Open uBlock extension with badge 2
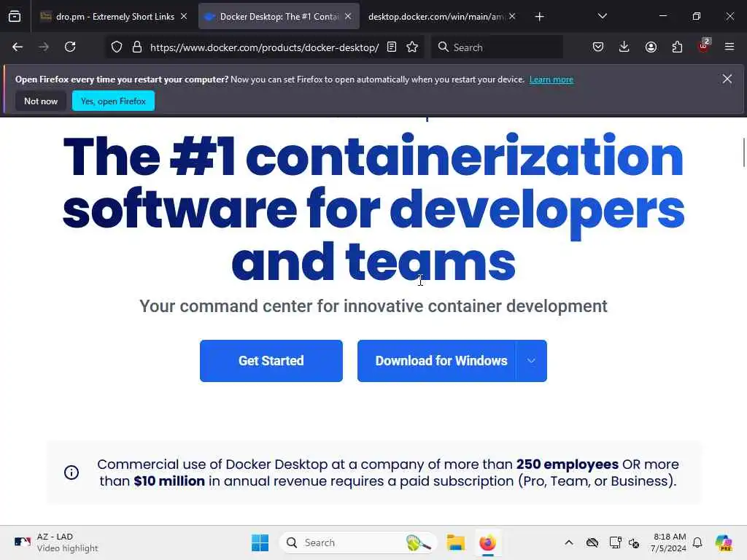This screenshot has width=747, height=560. click(x=704, y=46)
